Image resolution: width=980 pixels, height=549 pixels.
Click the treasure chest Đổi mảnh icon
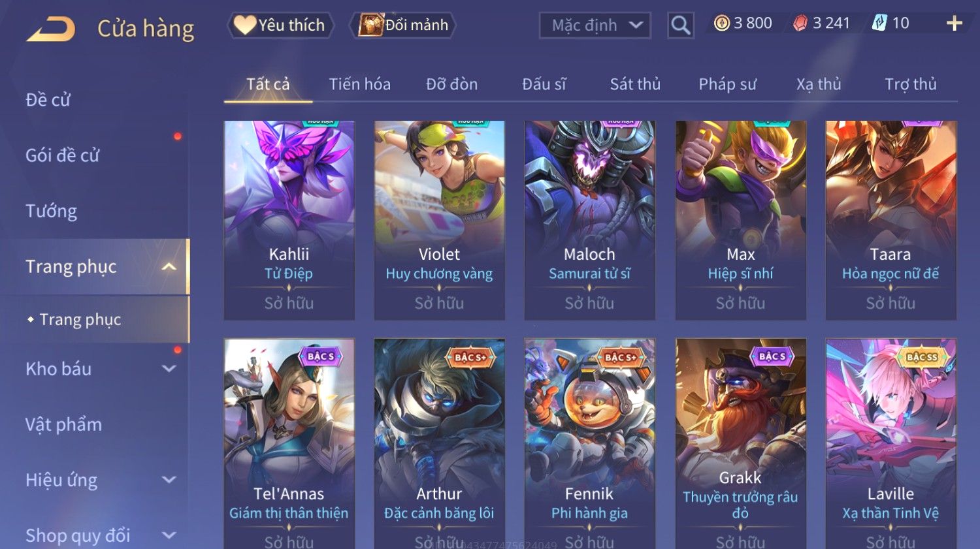coord(370,25)
